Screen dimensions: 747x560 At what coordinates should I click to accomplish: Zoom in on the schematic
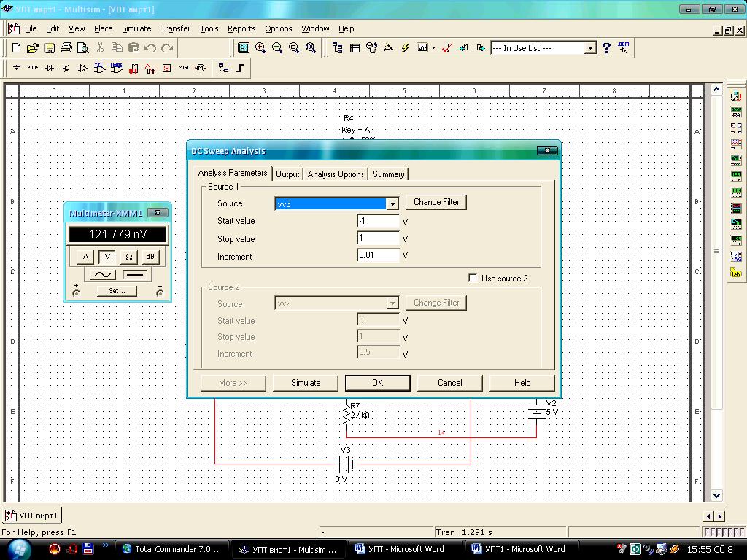[260, 48]
